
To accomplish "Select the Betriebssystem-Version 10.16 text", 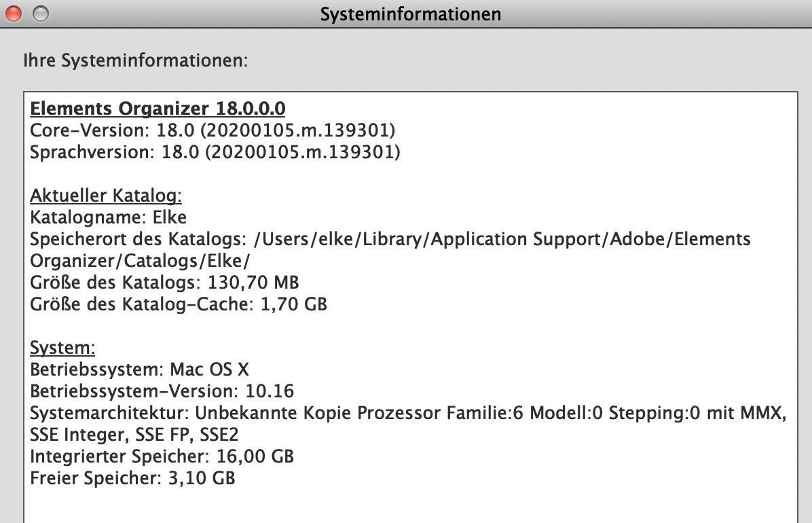I will 161,391.
